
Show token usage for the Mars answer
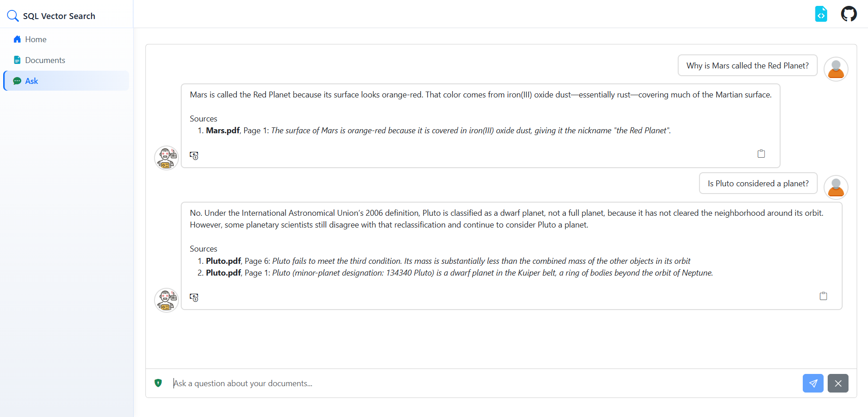(194, 155)
